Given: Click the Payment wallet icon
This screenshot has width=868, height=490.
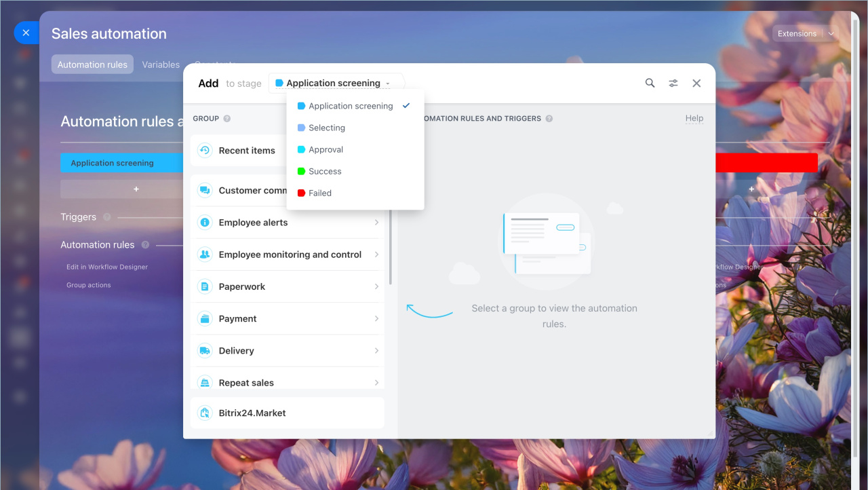Looking at the screenshot, I should [x=205, y=318].
